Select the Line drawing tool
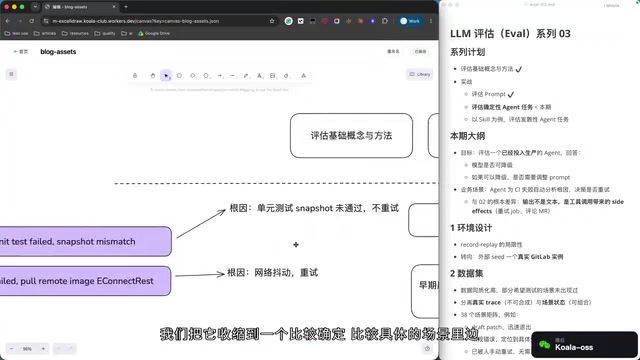Image resolution: width=640 pixels, height=360 pixels. coord(233,76)
